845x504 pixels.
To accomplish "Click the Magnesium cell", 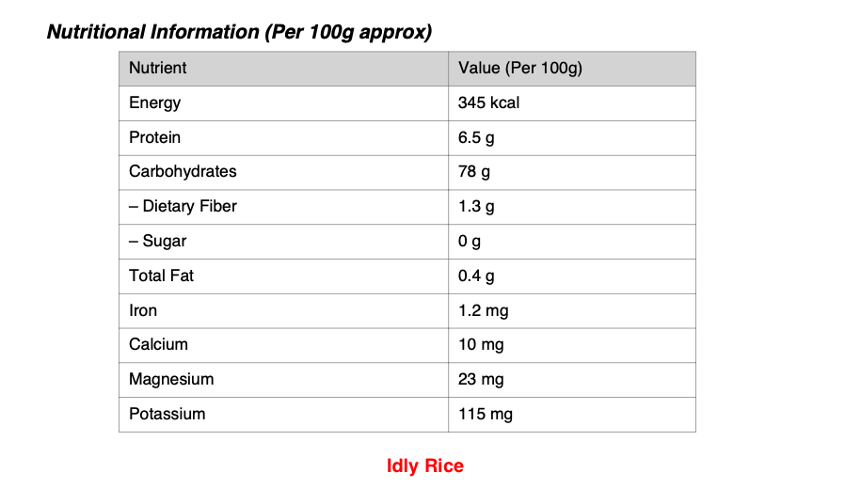I will (x=171, y=379).
